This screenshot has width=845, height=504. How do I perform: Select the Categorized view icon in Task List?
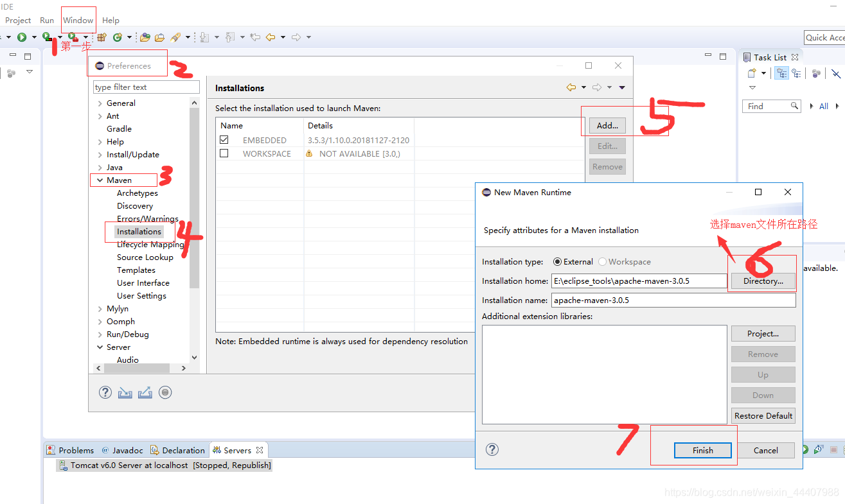[781, 73]
